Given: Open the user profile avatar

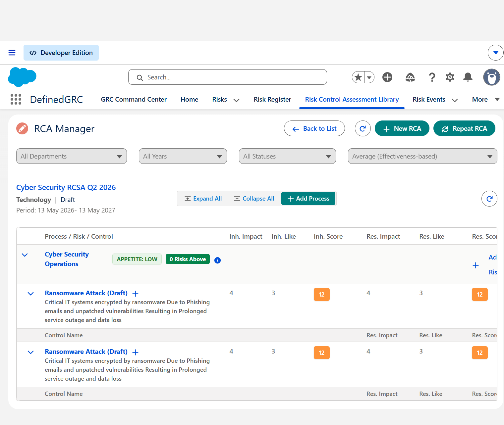Looking at the screenshot, I should click(491, 77).
